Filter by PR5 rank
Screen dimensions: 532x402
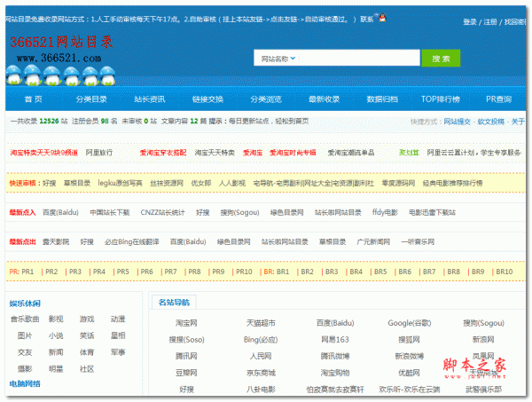pos(123,272)
